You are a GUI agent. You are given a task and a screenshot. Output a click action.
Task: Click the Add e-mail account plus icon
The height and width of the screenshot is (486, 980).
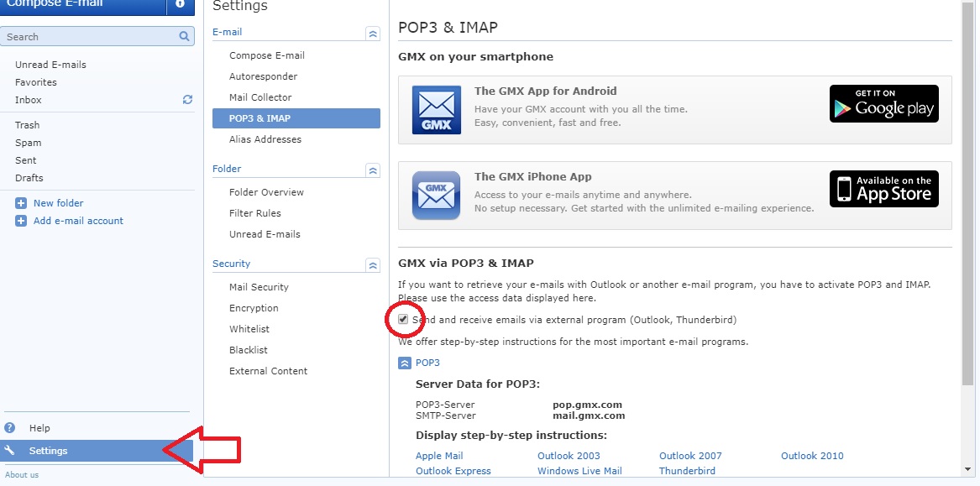pos(21,221)
